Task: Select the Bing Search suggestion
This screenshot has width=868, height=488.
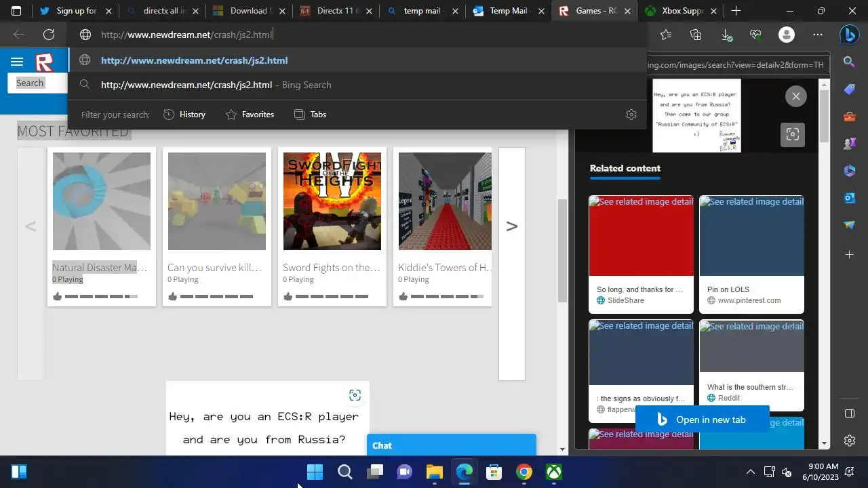Action: [x=356, y=85]
